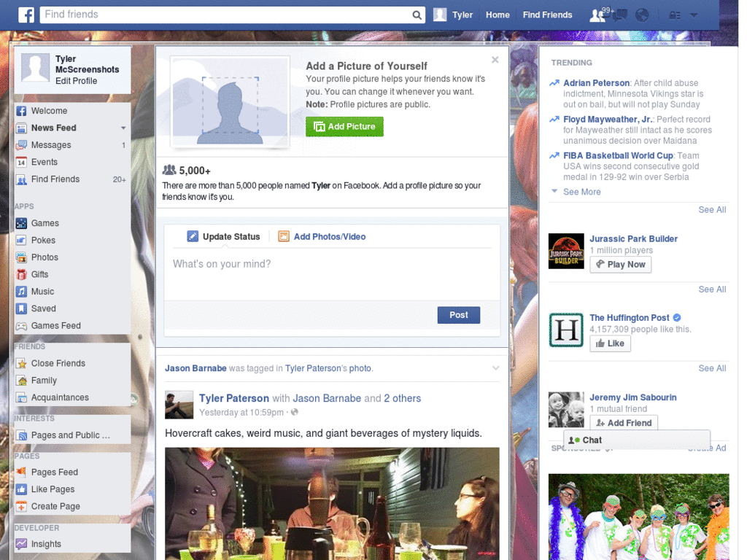747x560 pixels.
Task: Click Jason Barnabe name in story header
Action: point(196,368)
